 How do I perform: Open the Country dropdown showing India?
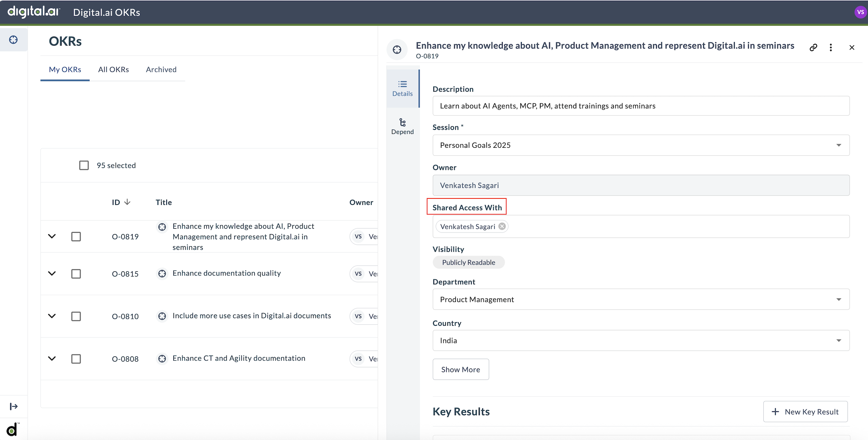(641, 340)
